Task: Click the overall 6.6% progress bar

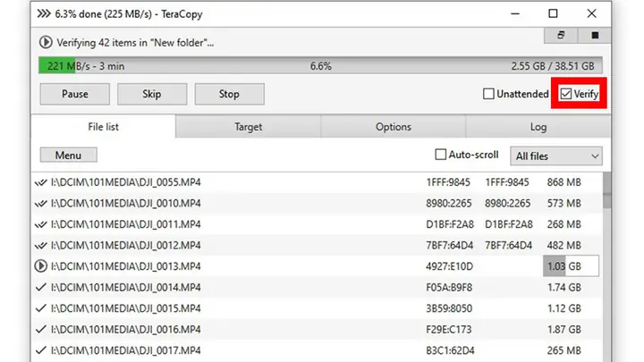Action: pos(320,66)
